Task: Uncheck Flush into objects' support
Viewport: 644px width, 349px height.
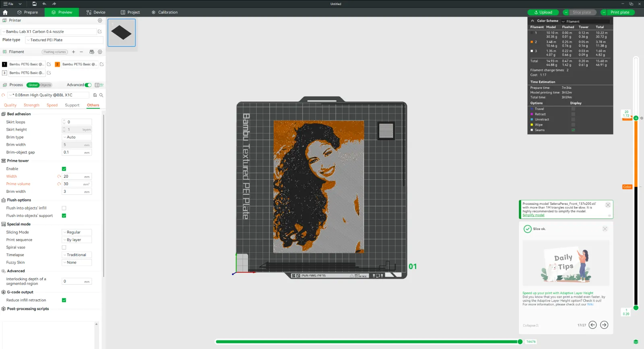Action: coord(64,216)
